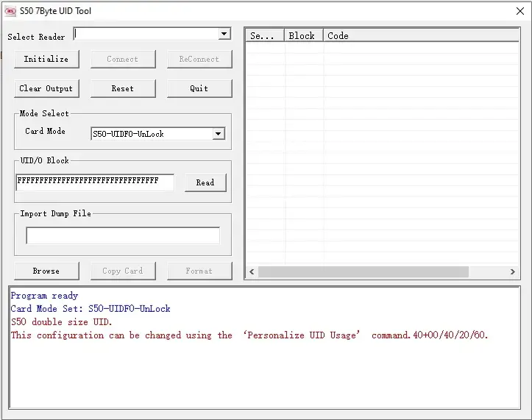Viewport: 532px width, 420px height.
Task: Click the S50 app icon in title bar
Action: 10,11
